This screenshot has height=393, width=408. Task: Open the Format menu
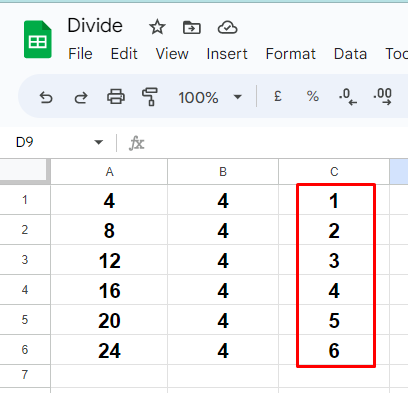tap(291, 54)
